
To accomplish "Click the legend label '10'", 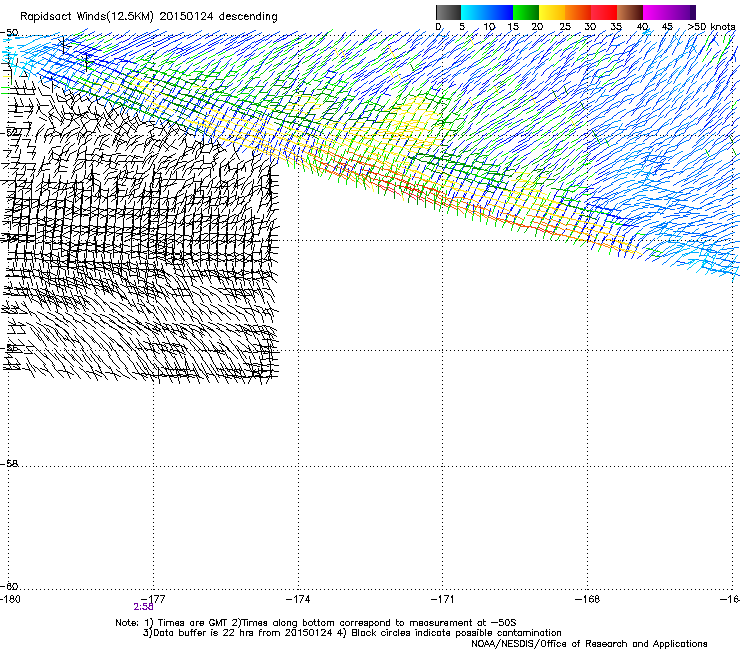I will 489,27.
